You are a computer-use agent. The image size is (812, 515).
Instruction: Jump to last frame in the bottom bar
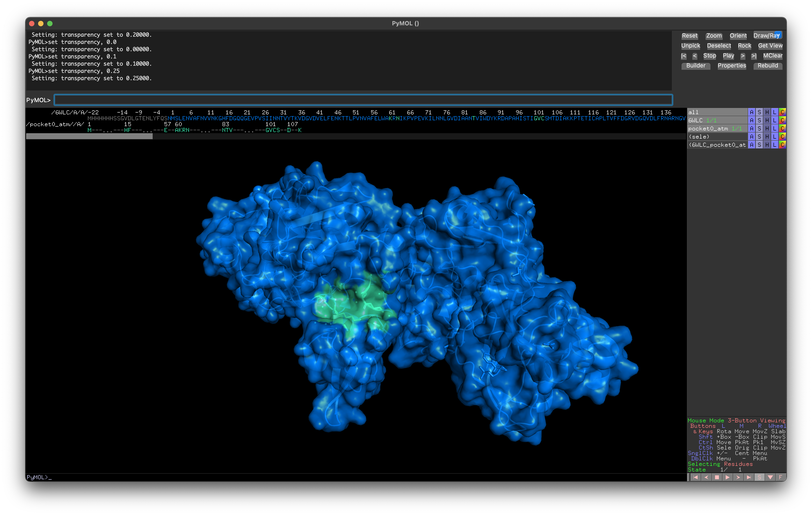[749, 477]
